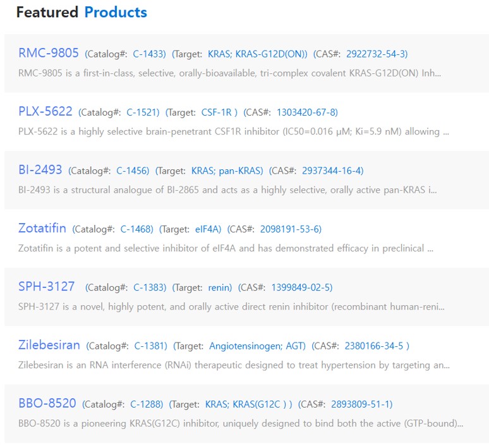Screen dimensions: 489x448
Task: Click CAS number 2380166-34-5
Action: pyautogui.click(x=377, y=346)
